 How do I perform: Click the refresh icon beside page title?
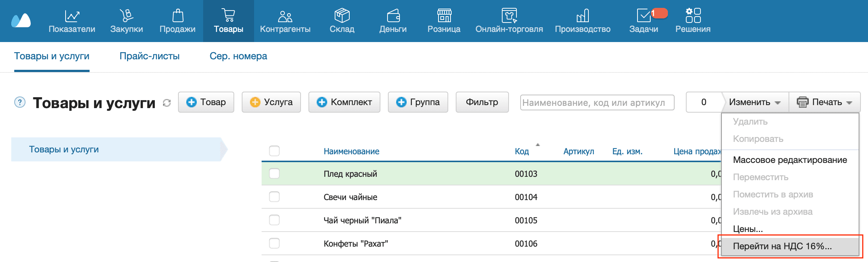[167, 103]
